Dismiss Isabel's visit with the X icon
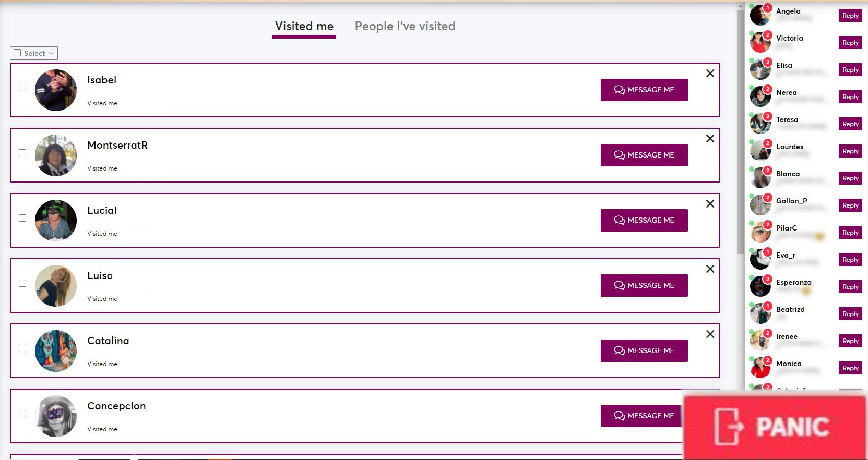Viewport: 868px width, 460px height. click(710, 74)
